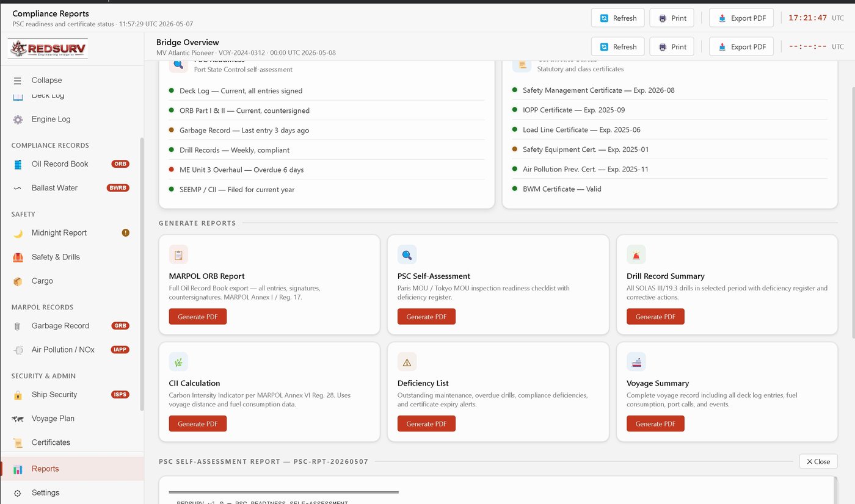The width and height of the screenshot is (855, 504).
Task: Click the MARPOL ORB Report clipboard icon
Action: (x=178, y=254)
